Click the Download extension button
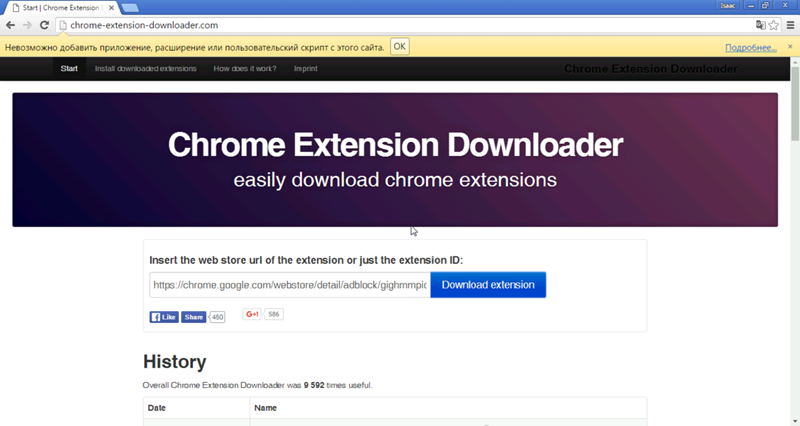The width and height of the screenshot is (800, 426). (488, 285)
